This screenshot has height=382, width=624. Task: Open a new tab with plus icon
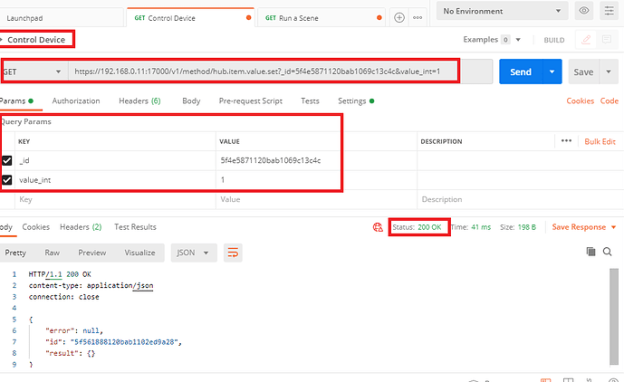[399, 18]
